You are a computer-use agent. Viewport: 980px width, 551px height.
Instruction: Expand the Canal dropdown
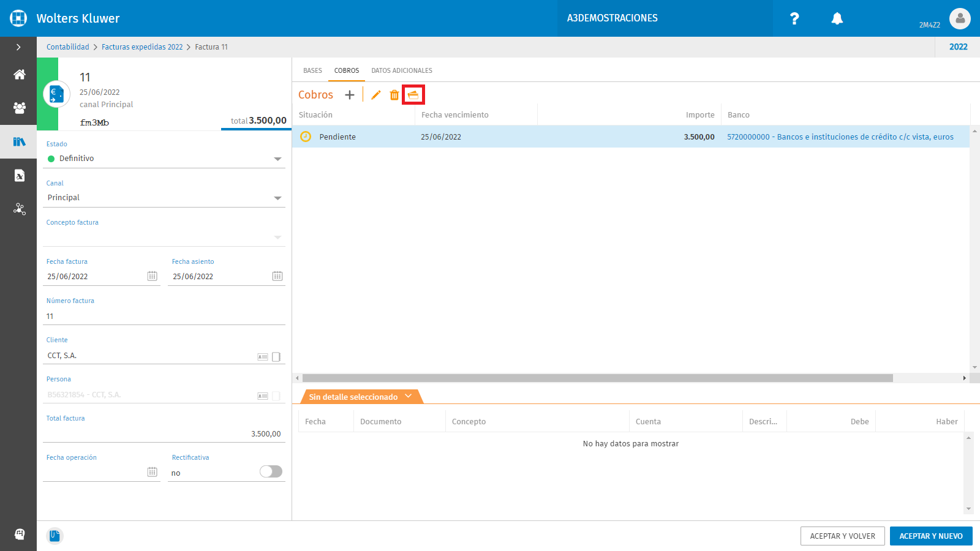coord(278,198)
